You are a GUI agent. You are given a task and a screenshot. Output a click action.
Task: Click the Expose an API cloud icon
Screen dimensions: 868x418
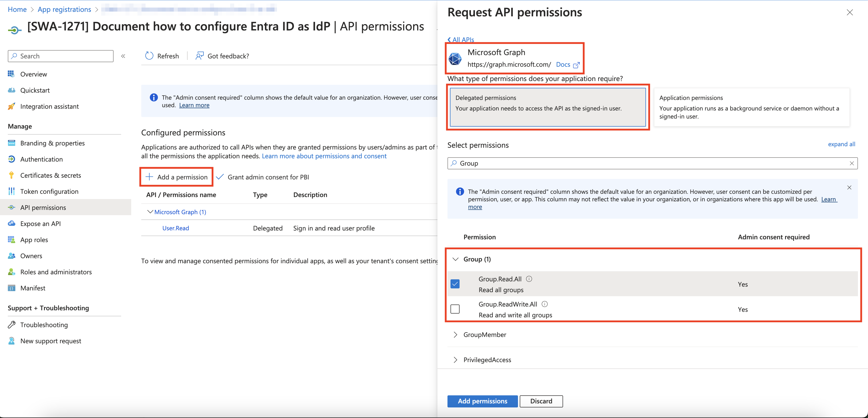[11, 223]
